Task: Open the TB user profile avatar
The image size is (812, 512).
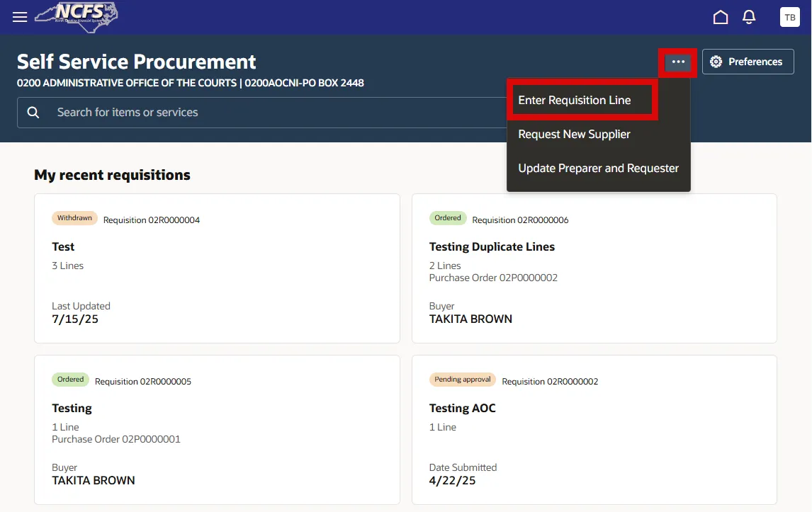Action: [789, 17]
